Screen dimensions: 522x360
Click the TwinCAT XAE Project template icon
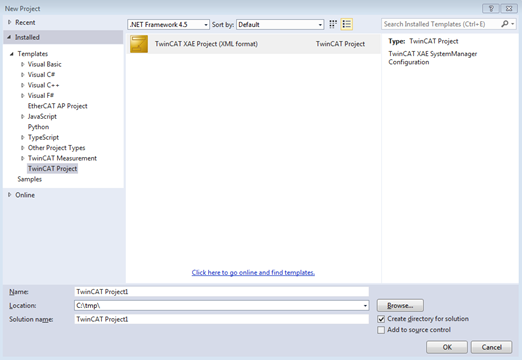(x=139, y=44)
